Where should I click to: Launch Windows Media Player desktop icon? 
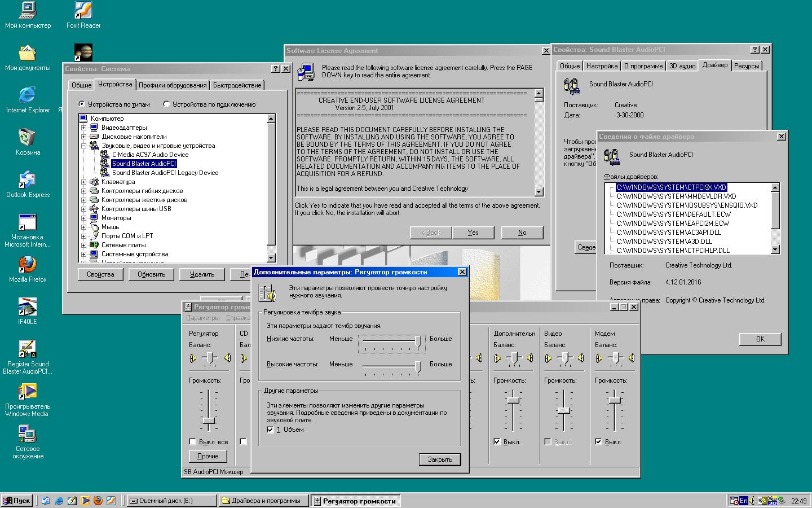click(28, 392)
